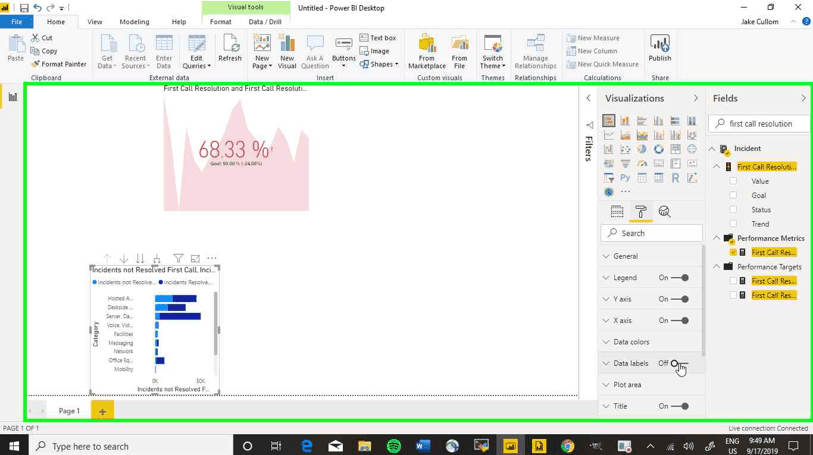
Task: Open the Format paint roller pane
Action: (x=640, y=211)
